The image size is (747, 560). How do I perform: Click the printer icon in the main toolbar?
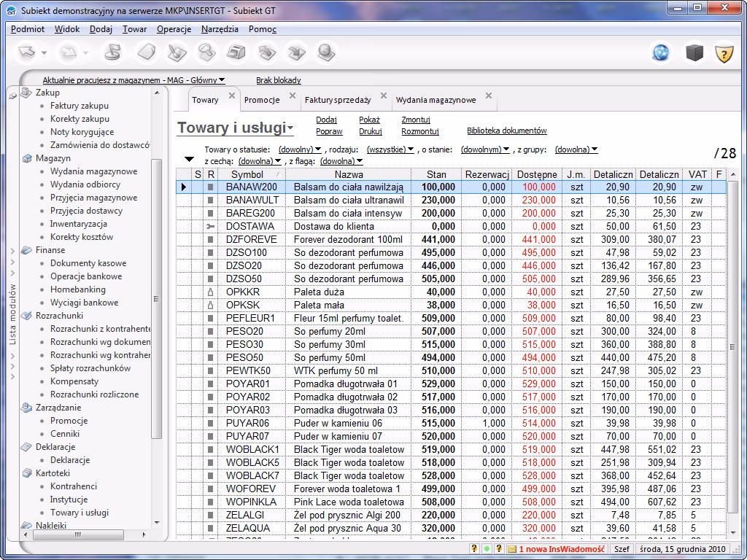tap(236, 53)
